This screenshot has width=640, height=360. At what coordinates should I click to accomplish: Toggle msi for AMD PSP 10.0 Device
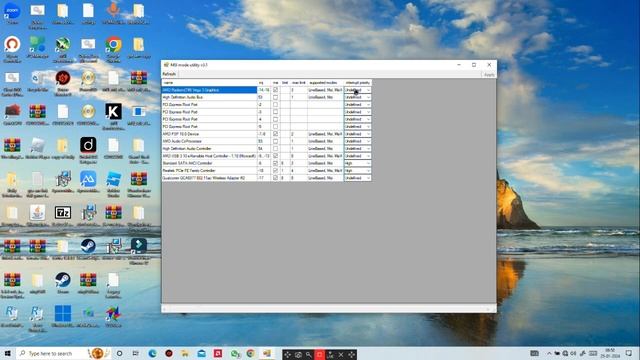click(x=275, y=134)
